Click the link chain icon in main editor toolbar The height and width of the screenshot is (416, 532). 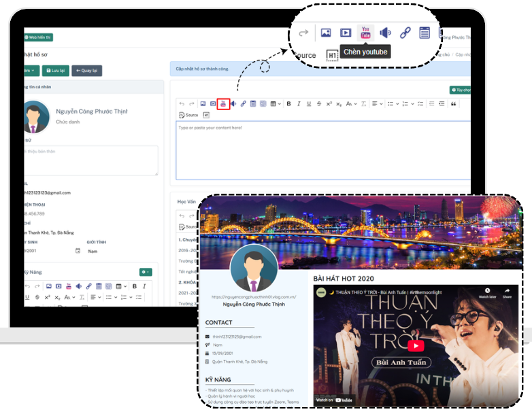click(x=244, y=104)
